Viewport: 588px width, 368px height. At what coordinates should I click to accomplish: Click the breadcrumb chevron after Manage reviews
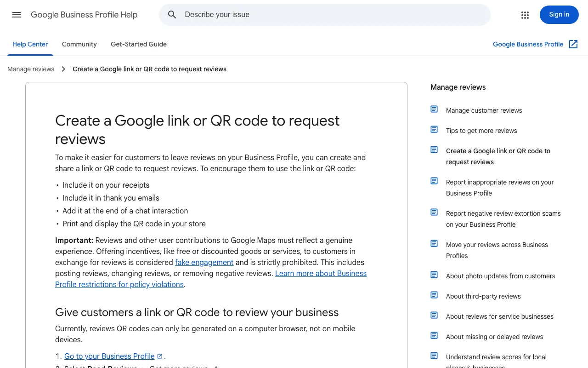click(x=63, y=69)
